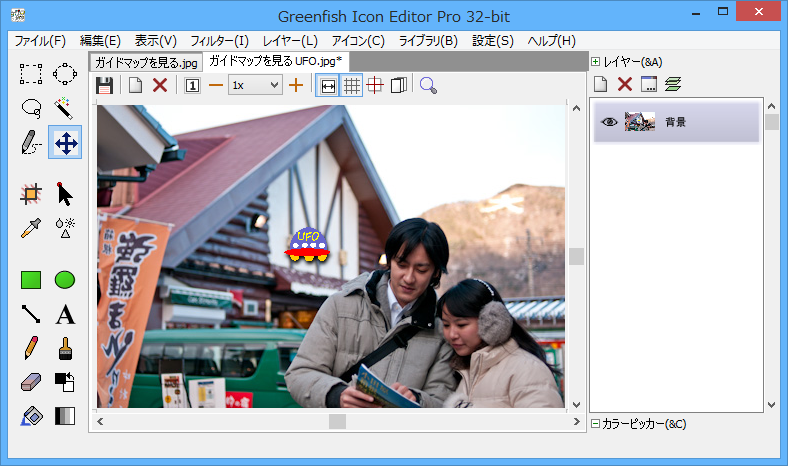Viewport: 788px width, 466px height.
Task: Choose the text tool
Action: [65, 315]
